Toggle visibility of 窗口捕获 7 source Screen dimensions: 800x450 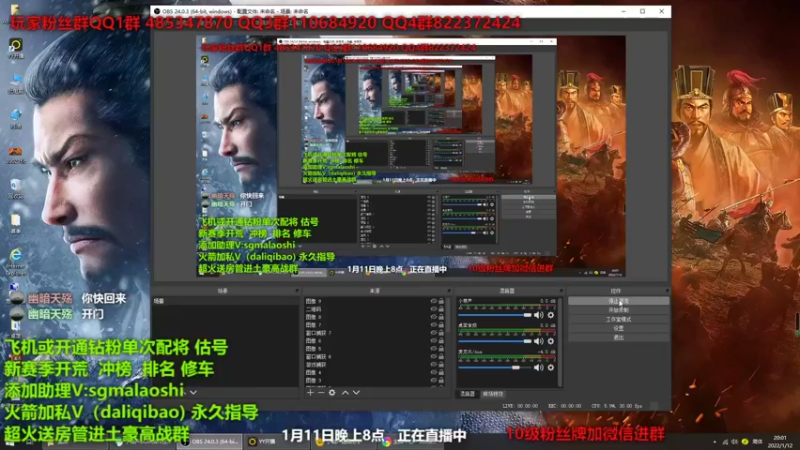click(433, 333)
